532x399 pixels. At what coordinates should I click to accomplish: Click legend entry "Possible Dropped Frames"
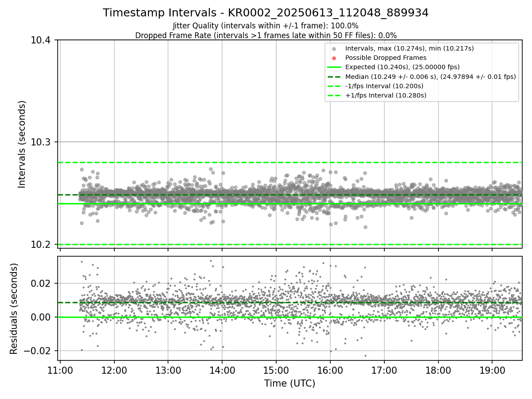point(386,58)
